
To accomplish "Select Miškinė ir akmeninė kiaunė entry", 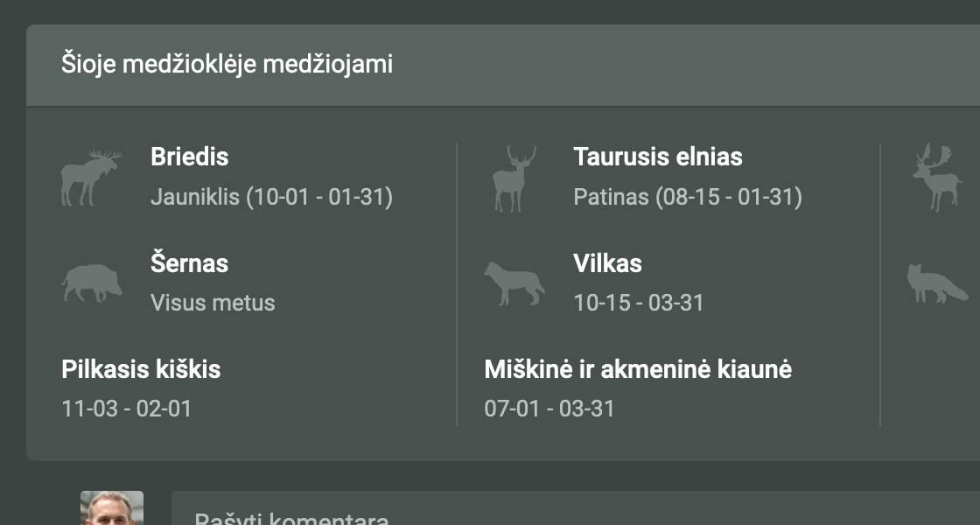I will (x=638, y=369).
